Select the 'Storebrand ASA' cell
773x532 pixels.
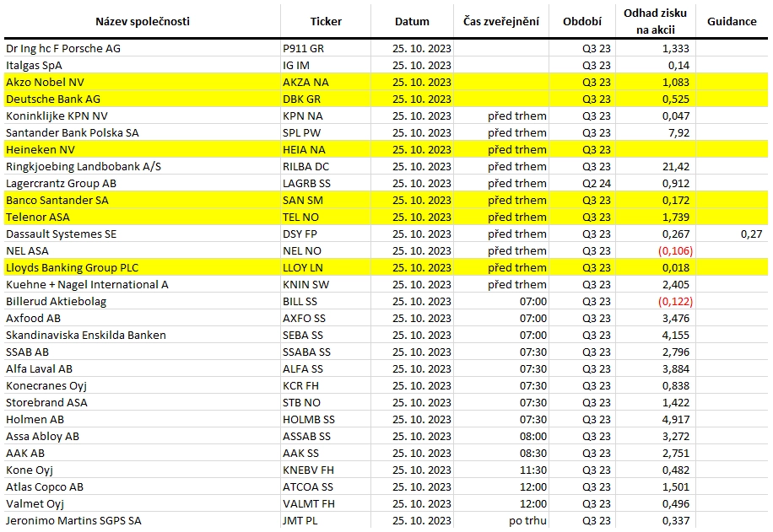coord(143,402)
